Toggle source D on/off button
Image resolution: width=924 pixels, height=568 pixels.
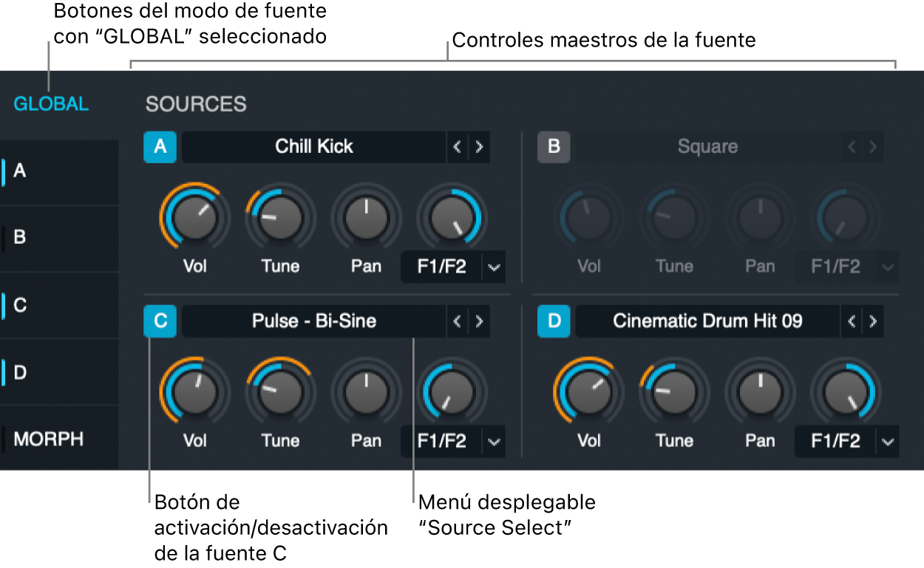[554, 321]
